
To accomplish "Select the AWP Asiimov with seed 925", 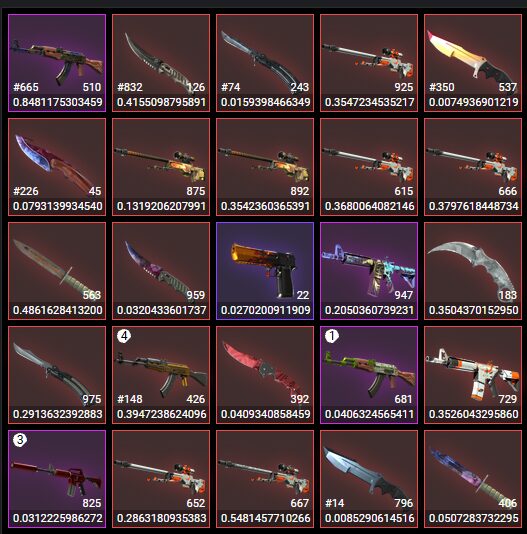I will point(369,63).
